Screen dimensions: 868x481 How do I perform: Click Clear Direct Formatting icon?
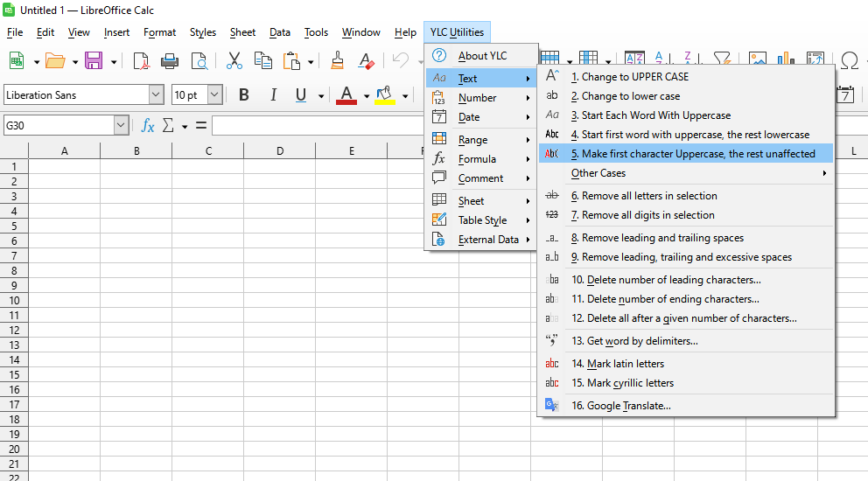point(366,60)
